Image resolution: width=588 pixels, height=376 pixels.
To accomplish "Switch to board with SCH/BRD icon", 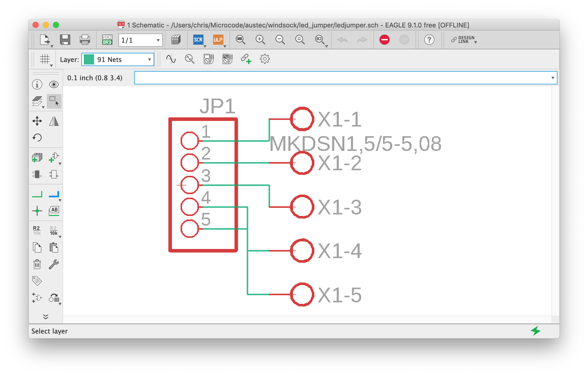I will click(x=107, y=40).
